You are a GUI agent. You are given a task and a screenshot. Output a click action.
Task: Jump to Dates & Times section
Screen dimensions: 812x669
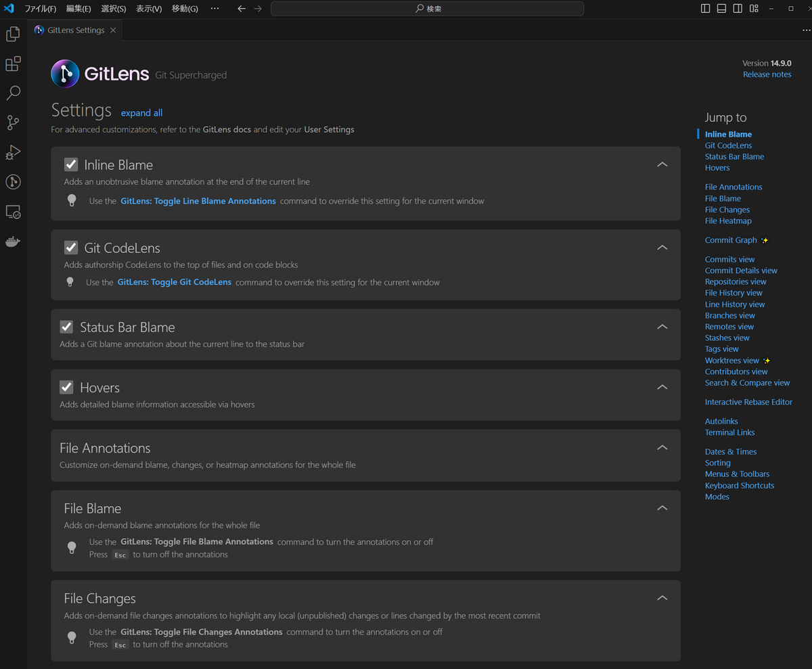731,451
